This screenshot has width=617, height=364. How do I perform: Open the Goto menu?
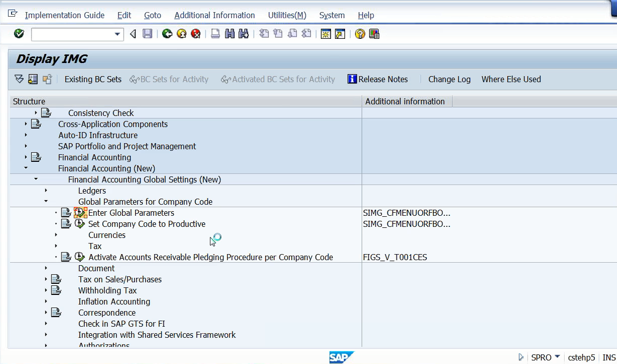(x=152, y=15)
